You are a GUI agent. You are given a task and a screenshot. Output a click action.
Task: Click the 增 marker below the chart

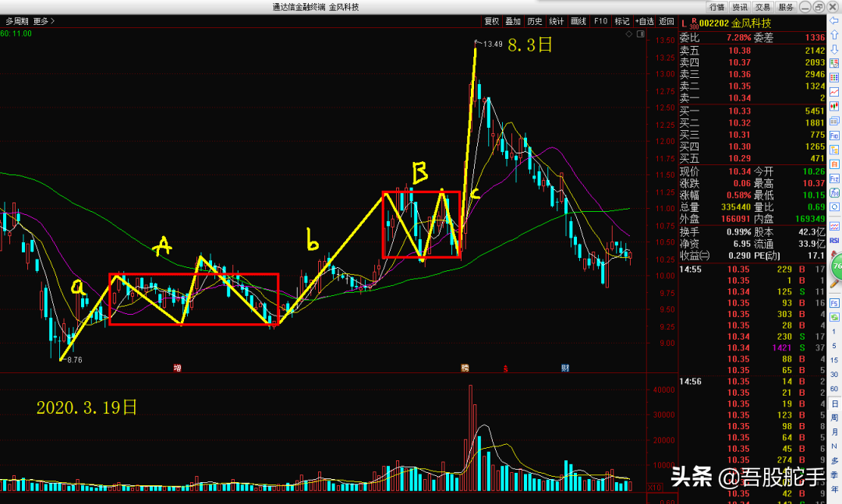(177, 368)
